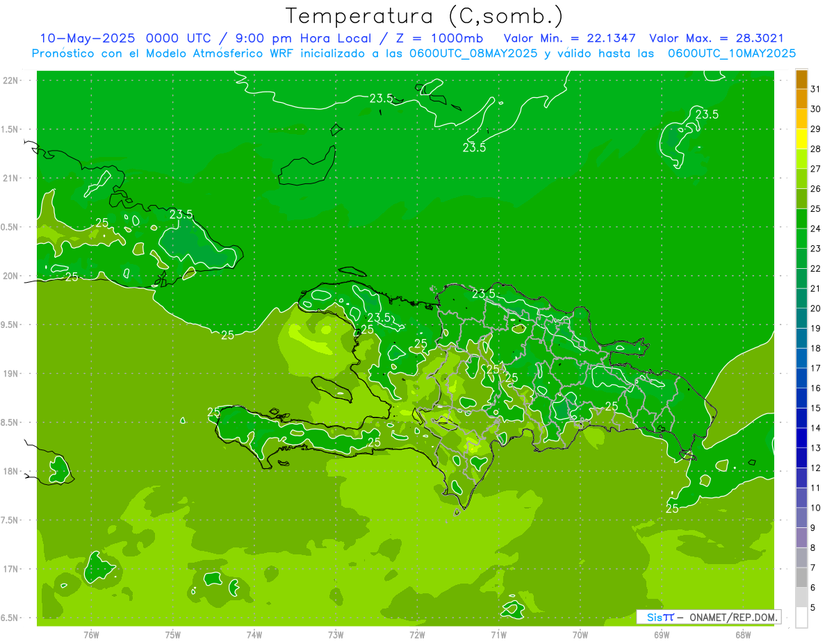This screenshot has height=644, width=834.
Task: Click the title 'Temperatura (C,somb.)'
Action: coord(425,16)
